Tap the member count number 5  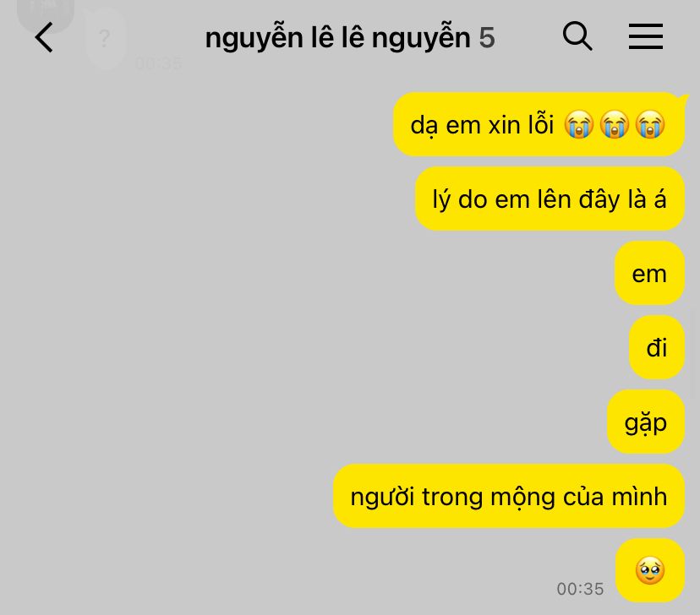coord(487,38)
